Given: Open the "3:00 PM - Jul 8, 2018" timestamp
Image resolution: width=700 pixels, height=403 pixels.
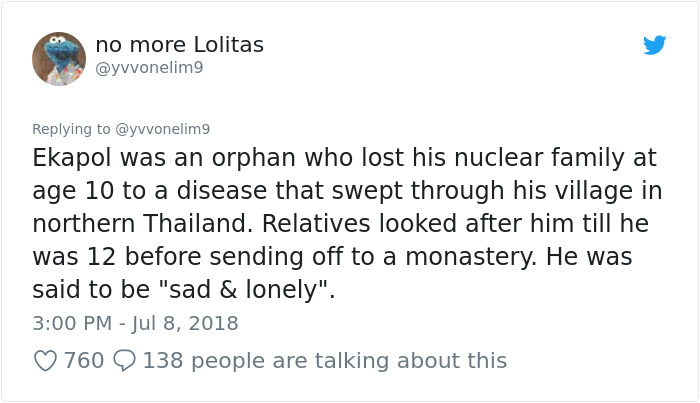Looking at the screenshot, I should pyautogui.click(x=135, y=324).
